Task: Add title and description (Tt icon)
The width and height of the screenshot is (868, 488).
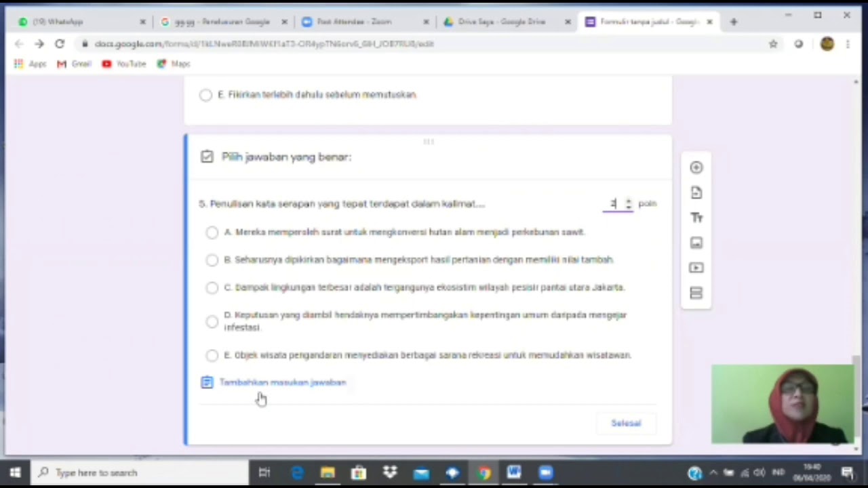Action: (696, 218)
